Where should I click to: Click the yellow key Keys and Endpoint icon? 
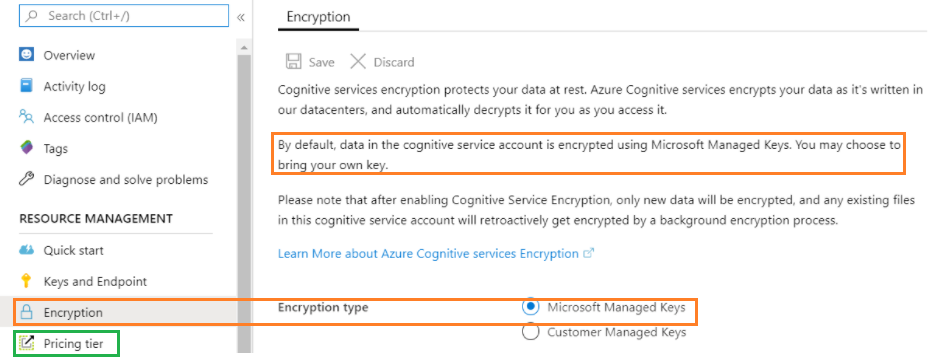tap(26, 281)
